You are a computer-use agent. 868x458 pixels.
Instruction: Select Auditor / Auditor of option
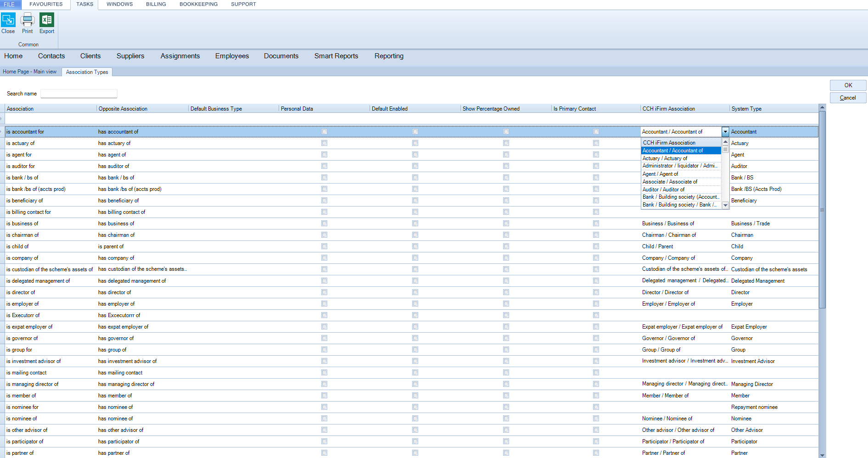[681, 190]
